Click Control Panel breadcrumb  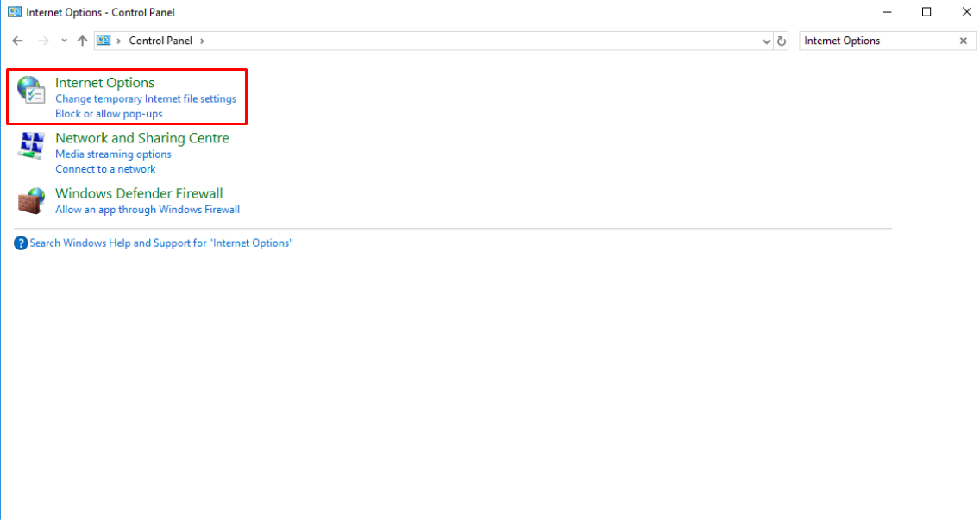[x=160, y=41]
